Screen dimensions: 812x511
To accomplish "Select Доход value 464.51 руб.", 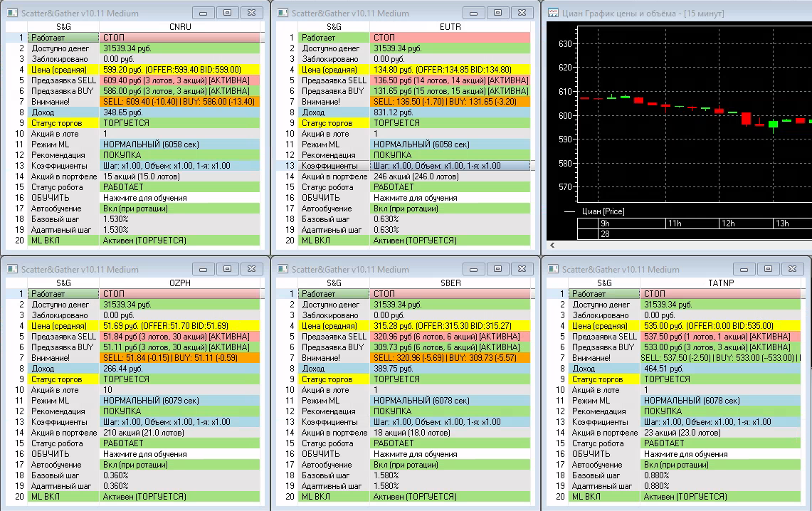I will click(x=720, y=369).
